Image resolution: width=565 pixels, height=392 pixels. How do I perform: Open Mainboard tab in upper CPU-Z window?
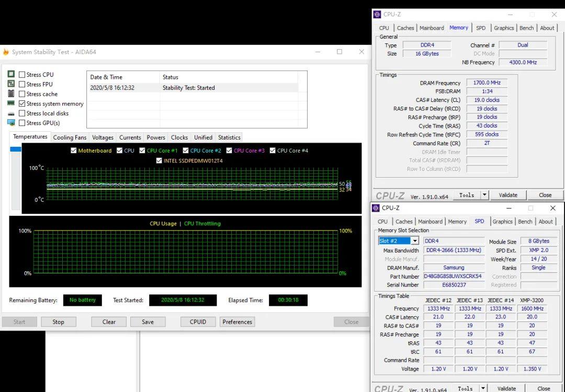point(432,28)
